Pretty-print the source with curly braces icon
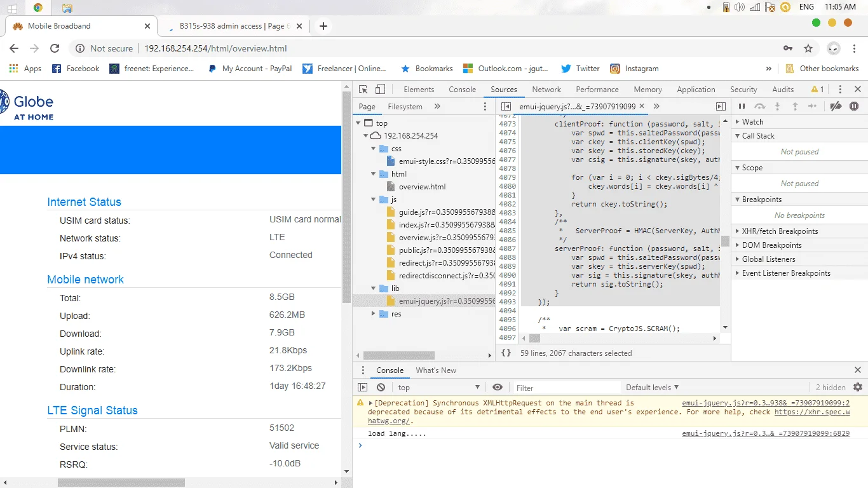Image resolution: width=868 pixels, height=488 pixels. 506,353
